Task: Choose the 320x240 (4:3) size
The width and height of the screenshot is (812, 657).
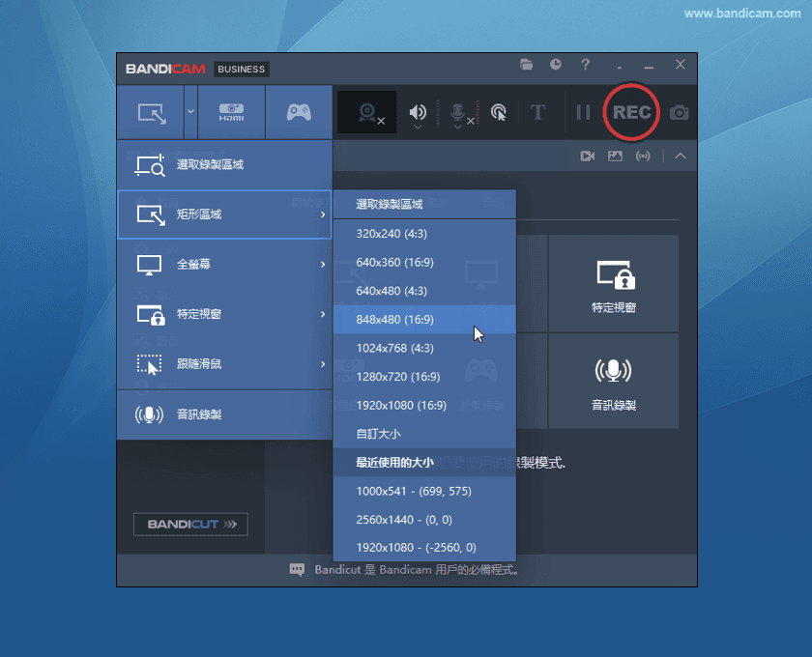Action: click(x=424, y=234)
